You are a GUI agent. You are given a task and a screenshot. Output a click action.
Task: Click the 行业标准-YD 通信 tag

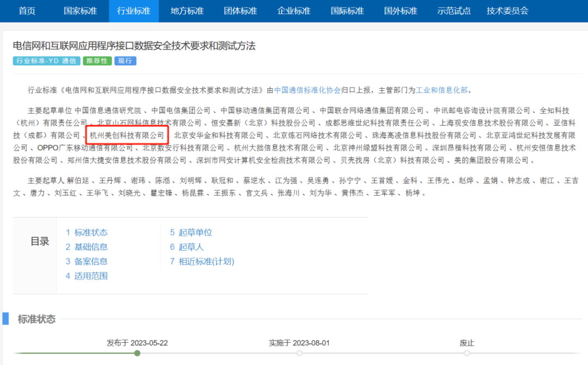46,61
